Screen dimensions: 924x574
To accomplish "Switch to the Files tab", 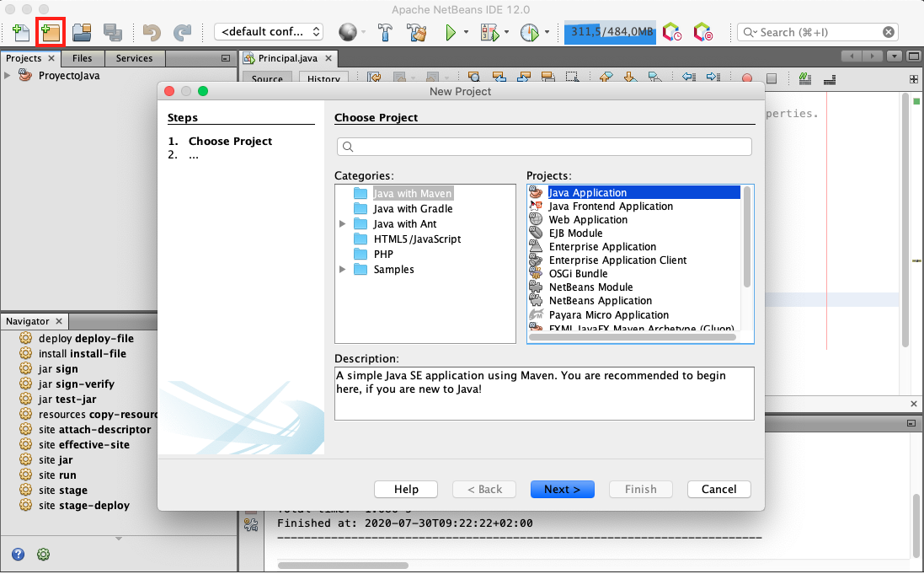I will [82, 58].
